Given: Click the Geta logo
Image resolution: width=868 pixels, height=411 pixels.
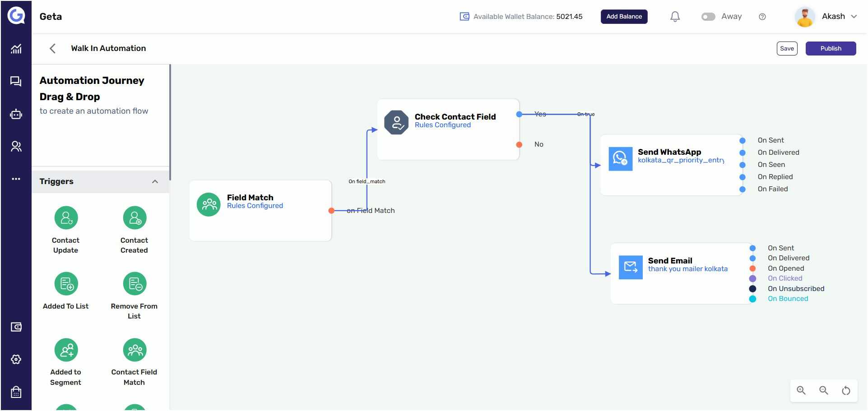Looking at the screenshot, I should click(x=16, y=15).
